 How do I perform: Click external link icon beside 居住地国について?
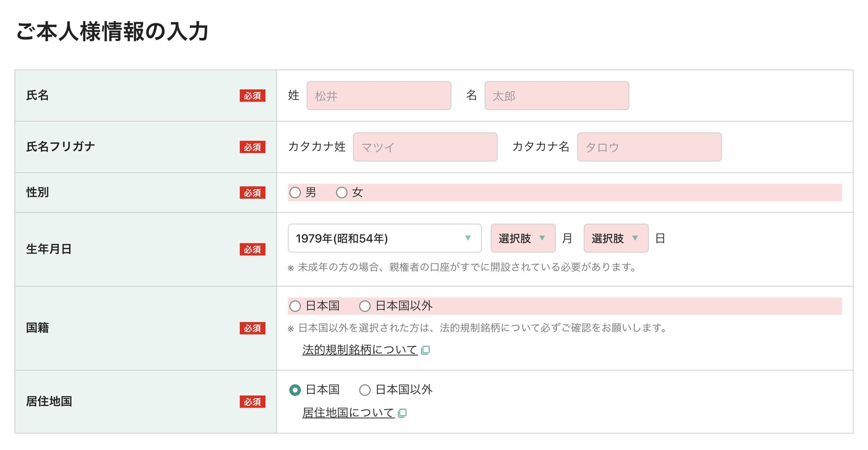pos(402,413)
